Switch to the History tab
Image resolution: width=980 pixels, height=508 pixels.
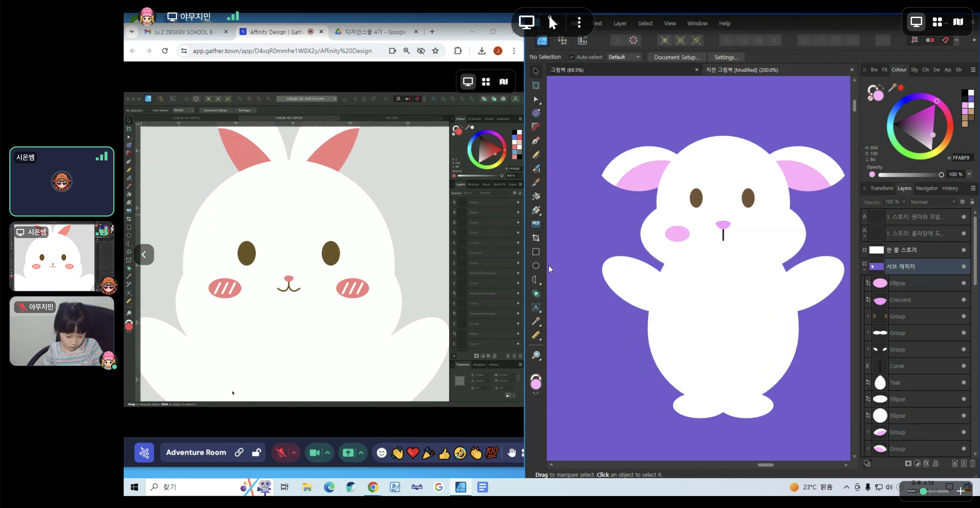[x=950, y=188]
